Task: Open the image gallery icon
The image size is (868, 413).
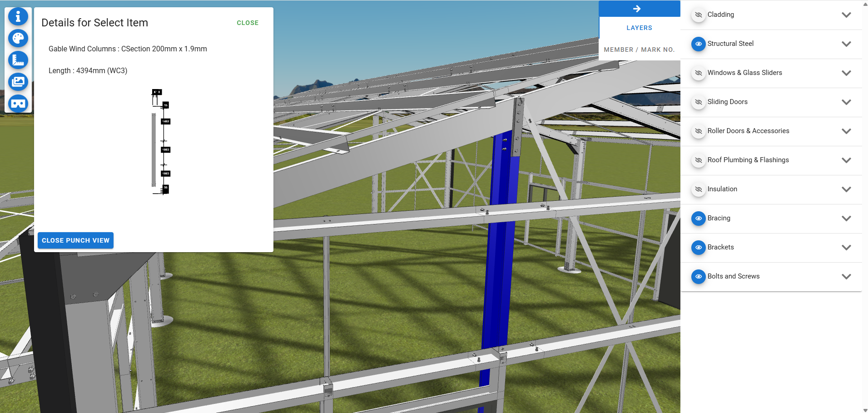Action: pos(18,82)
